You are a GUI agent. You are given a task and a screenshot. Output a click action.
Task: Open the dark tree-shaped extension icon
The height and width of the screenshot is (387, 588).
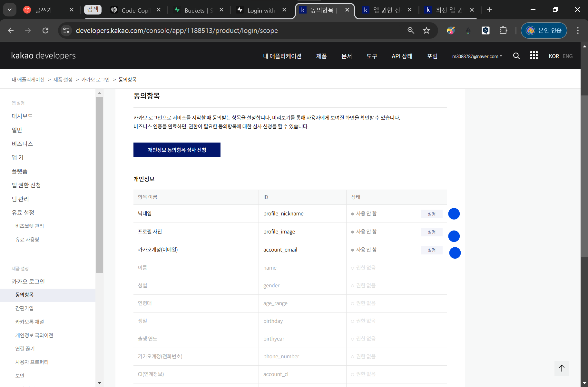click(468, 31)
